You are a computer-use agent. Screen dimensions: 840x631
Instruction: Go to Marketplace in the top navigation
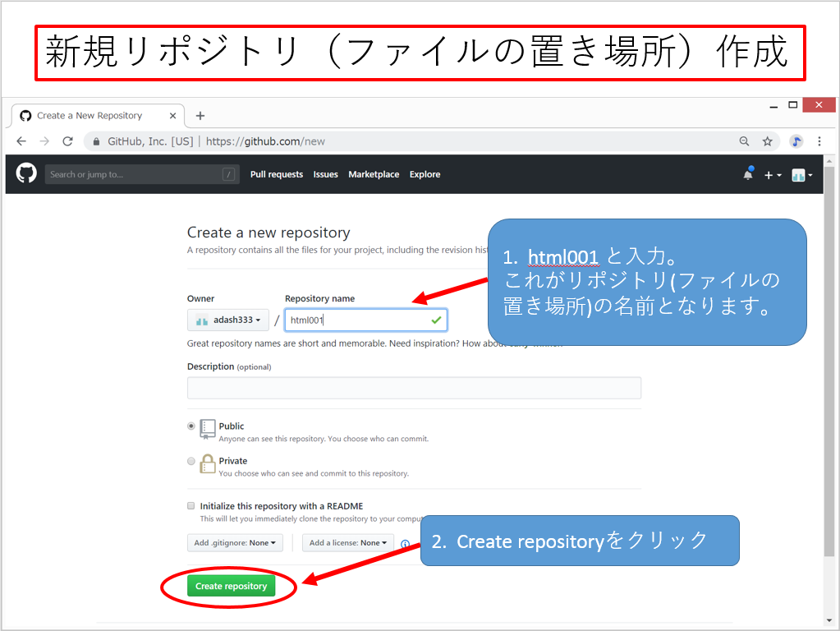(374, 174)
